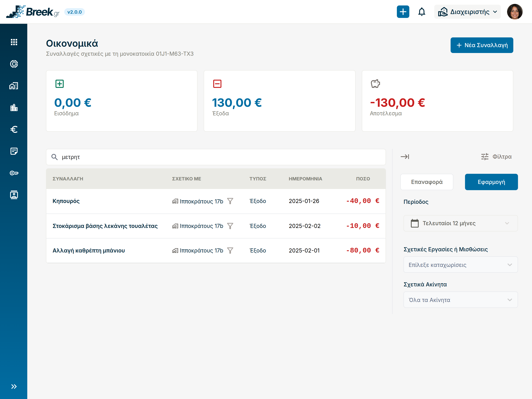
Task: Click the 0,00 € Εισόδημα amount
Action: tap(73, 103)
